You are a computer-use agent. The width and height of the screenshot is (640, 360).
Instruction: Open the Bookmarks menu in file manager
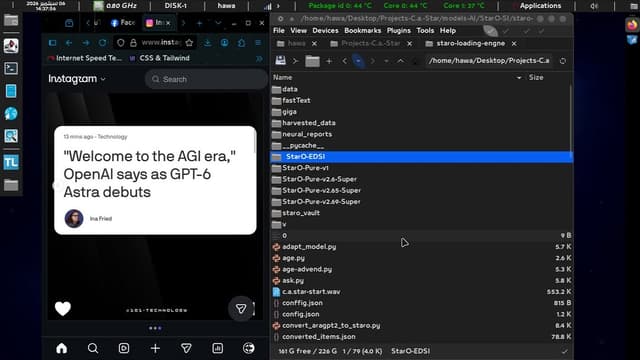tap(362, 31)
